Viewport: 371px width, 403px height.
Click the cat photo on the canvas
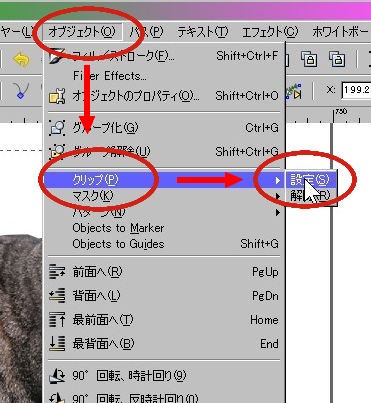[x=21, y=318]
